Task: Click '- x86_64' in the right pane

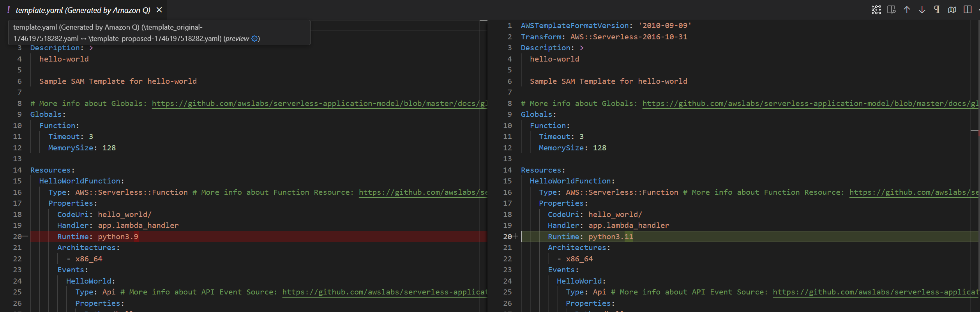Action: (x=575, y=259)
